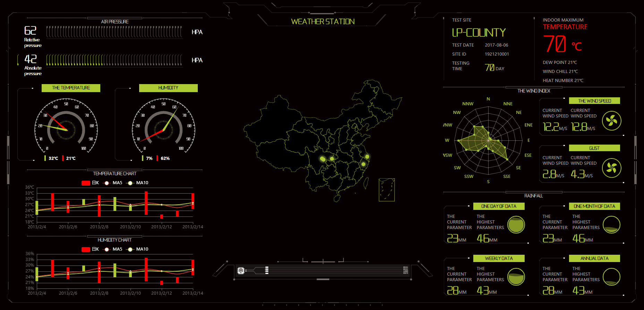644x310 pixels.
Task: Click the red 62% legend under humidity gauge
Action: click(163, 158)
